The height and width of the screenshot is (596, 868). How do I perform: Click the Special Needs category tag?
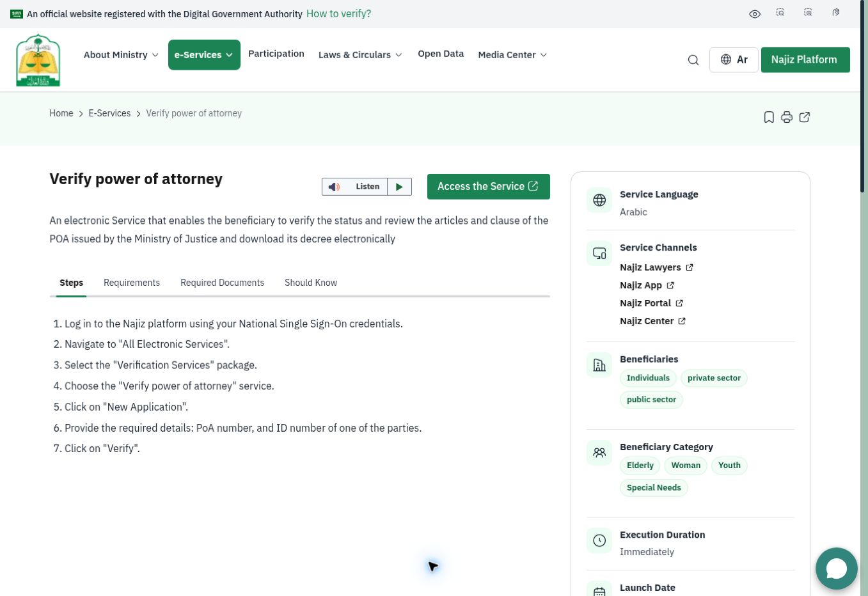click(x=654, y=488)
